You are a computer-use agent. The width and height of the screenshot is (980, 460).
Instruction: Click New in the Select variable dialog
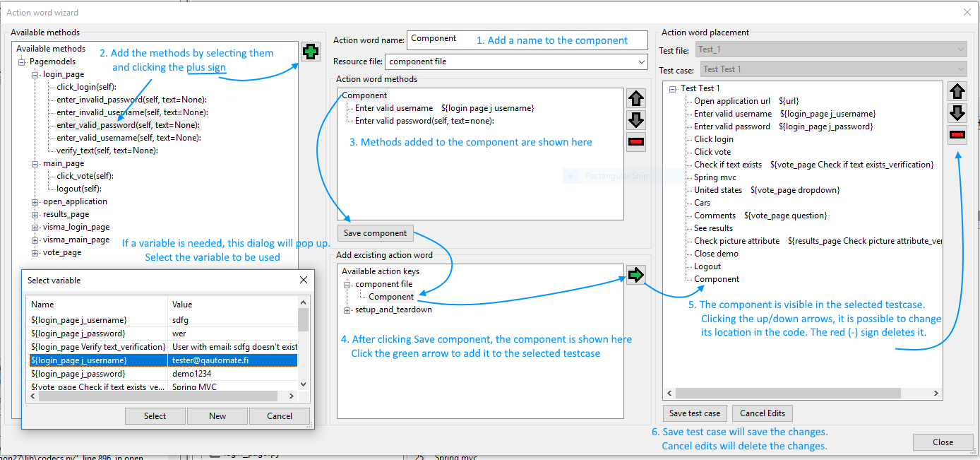(x=217, y=415)
